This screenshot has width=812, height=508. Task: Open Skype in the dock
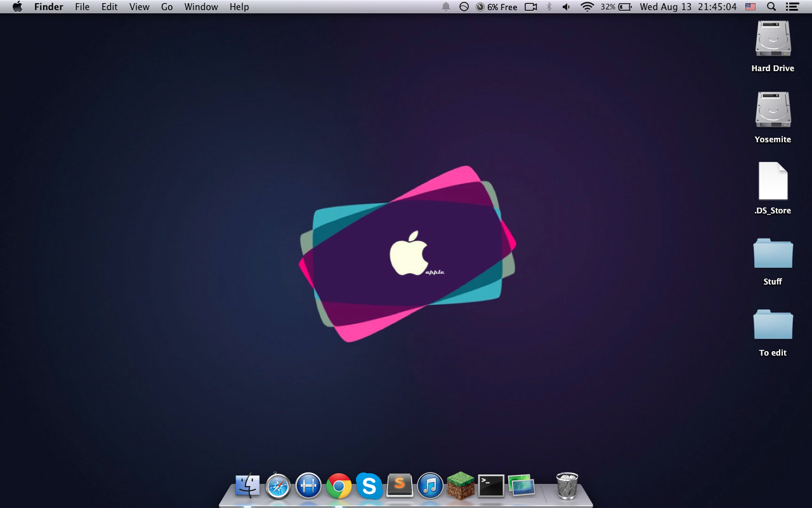click(369, 486)
